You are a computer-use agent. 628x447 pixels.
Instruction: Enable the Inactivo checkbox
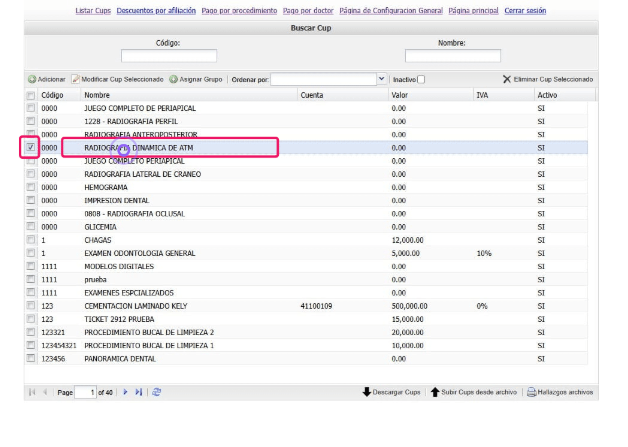tap(421, 79)
